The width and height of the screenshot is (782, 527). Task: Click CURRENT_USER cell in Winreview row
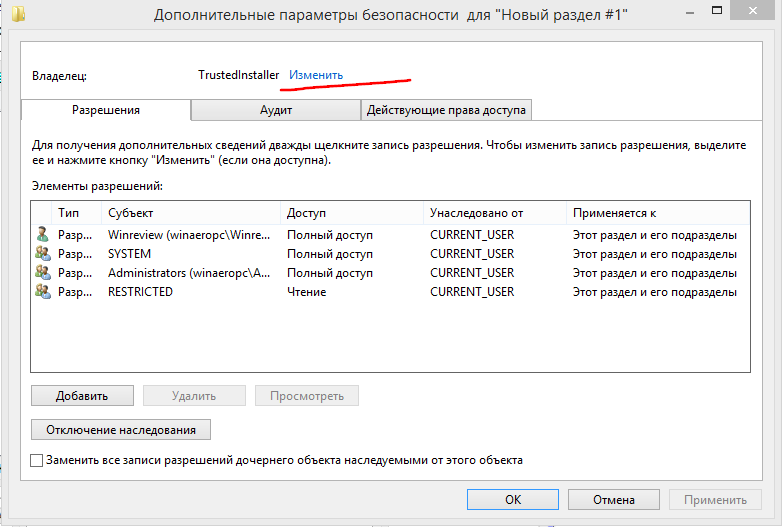(472, 234)
